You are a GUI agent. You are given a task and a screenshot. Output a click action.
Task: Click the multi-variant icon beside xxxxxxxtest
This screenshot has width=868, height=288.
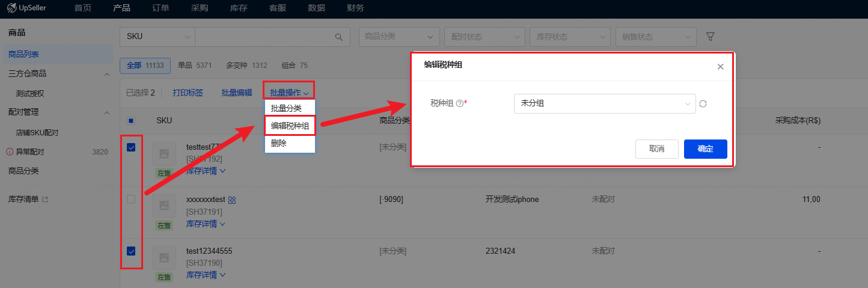(232, 200)
